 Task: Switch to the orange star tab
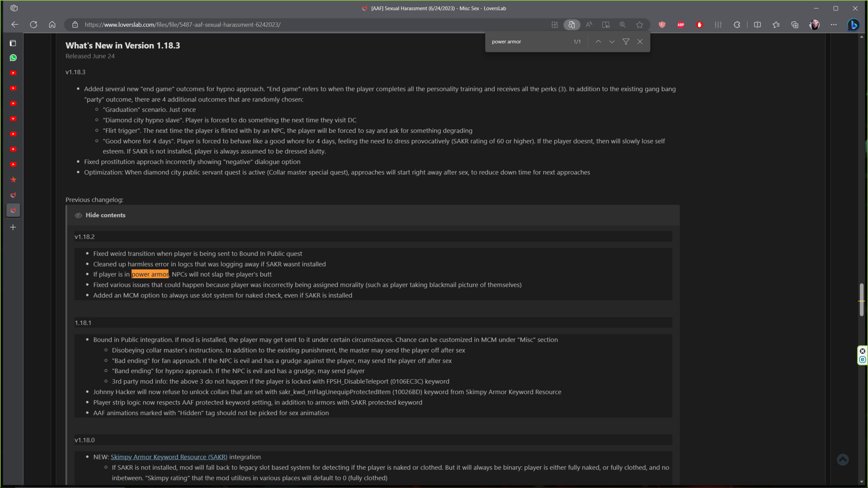click(13, 180)
